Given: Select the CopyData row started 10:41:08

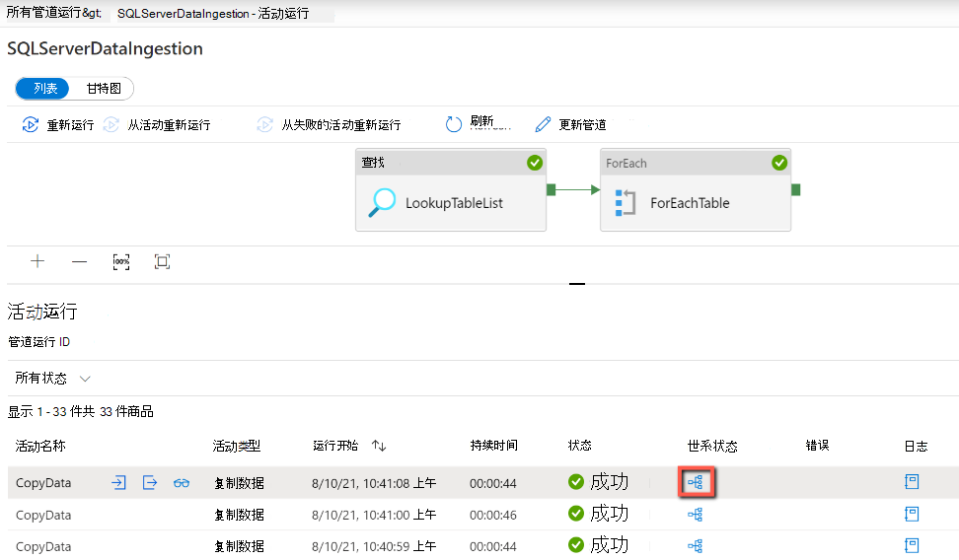Looking at the screenshot, I should click(483, 482).
